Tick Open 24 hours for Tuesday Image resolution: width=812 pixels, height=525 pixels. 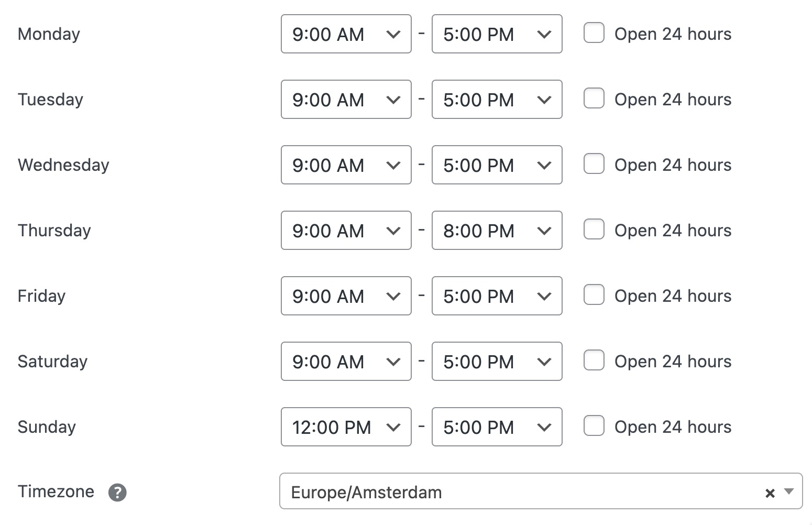594,99
